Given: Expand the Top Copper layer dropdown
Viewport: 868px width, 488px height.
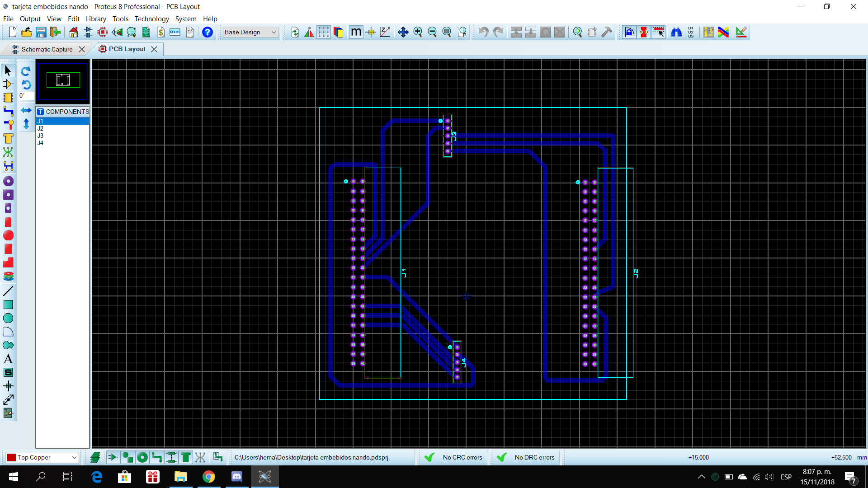Looking at the screenshot, I should pos(74,457).
